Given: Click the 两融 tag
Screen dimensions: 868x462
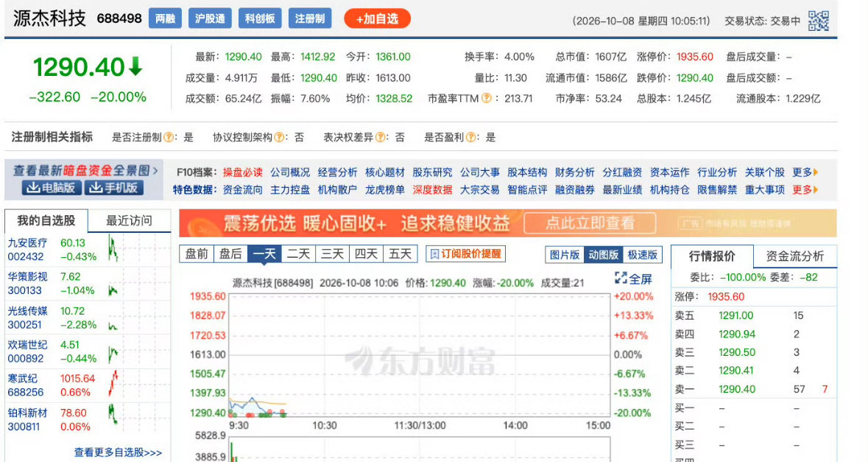Looking at the screenshot, I should point(165,19).
